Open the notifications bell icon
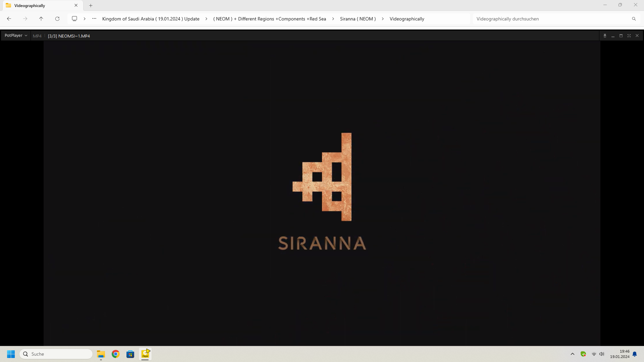 point(635,354)
